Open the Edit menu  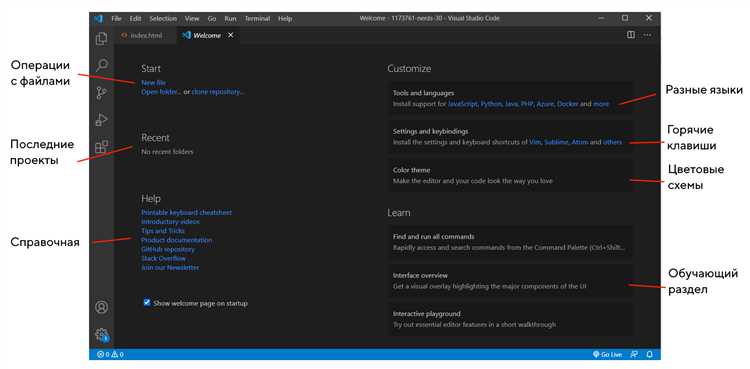coord(135,19)
